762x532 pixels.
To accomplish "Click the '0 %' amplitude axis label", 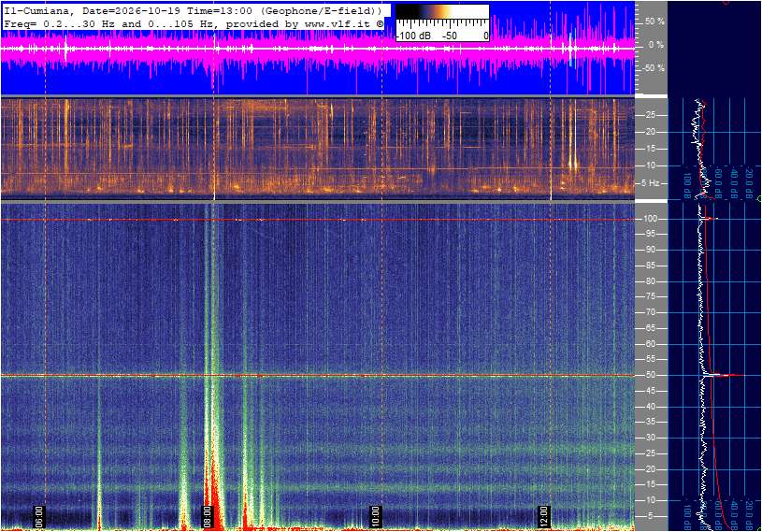I will (656, 45).
